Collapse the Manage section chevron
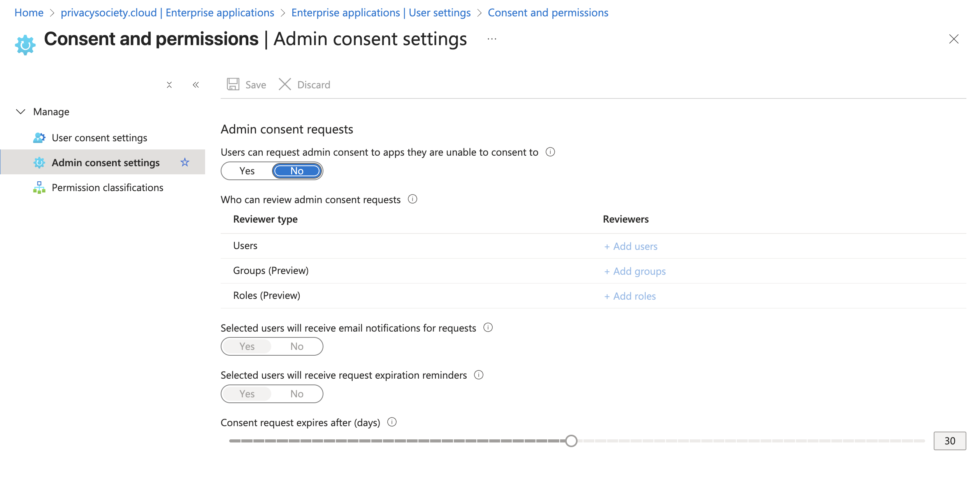Screen dimensions: 980x481 [21, 112]
